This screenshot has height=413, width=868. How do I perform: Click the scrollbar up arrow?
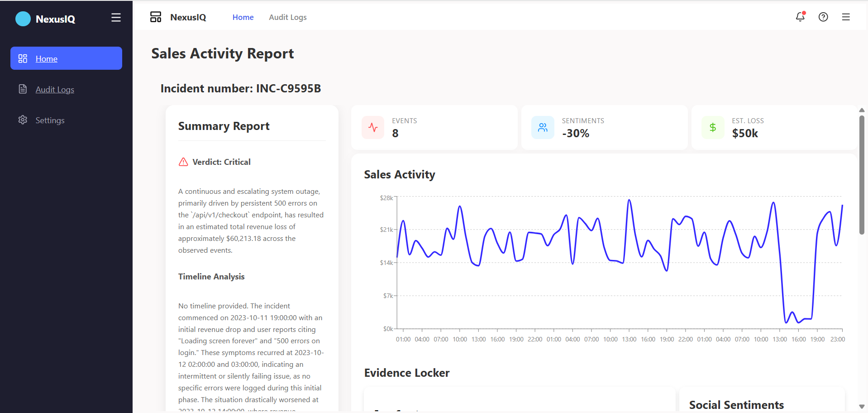coord(862,110)
